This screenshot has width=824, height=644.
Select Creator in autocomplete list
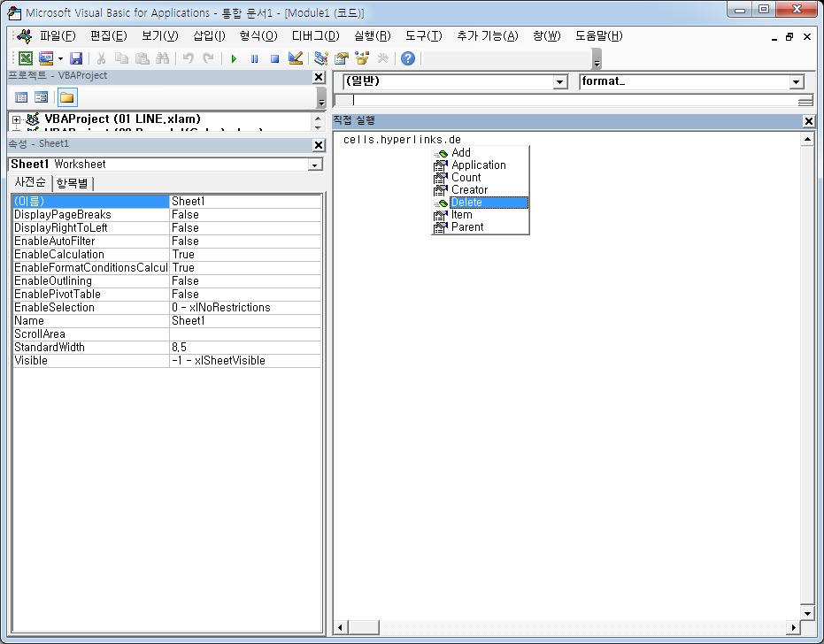click(x=480, y=189)
